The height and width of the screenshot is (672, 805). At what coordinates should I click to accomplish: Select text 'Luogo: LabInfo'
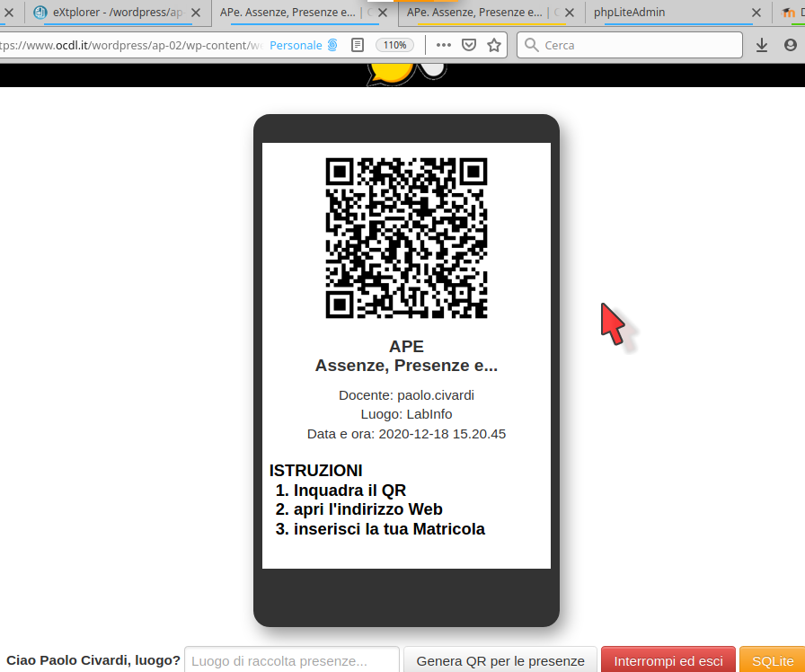click(x=406, y=414)
